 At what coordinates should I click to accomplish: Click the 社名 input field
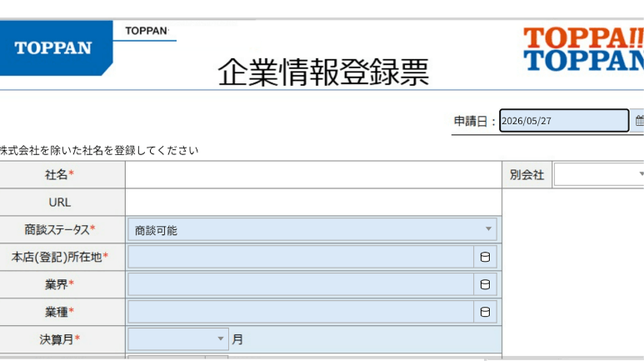coord(313,175)
